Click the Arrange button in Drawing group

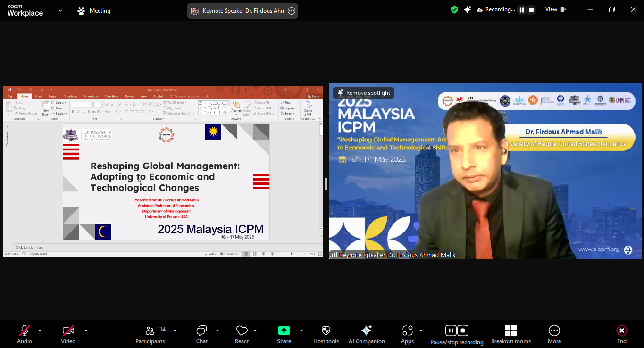coord(236,108)
